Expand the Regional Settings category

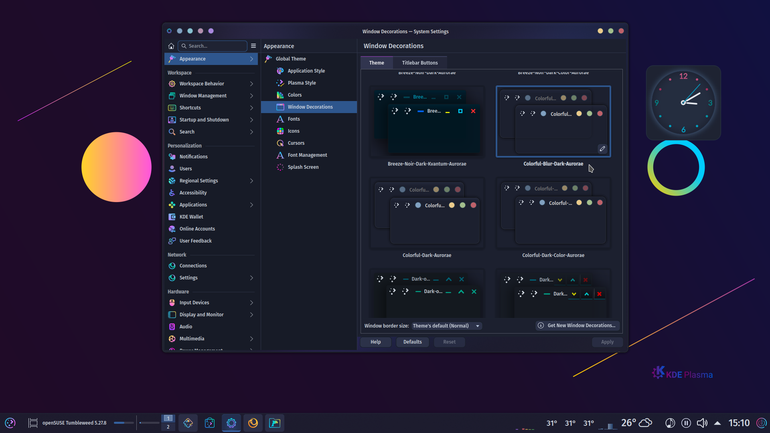tap(211, 181)
